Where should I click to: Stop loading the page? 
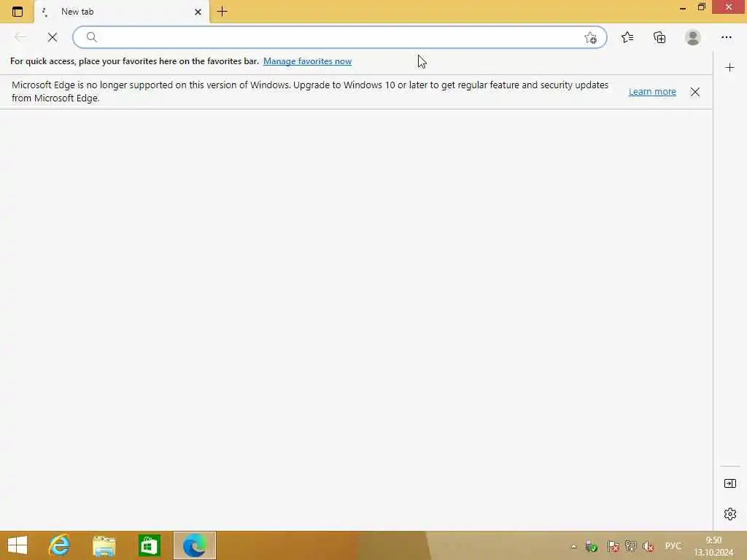[53, 37]
